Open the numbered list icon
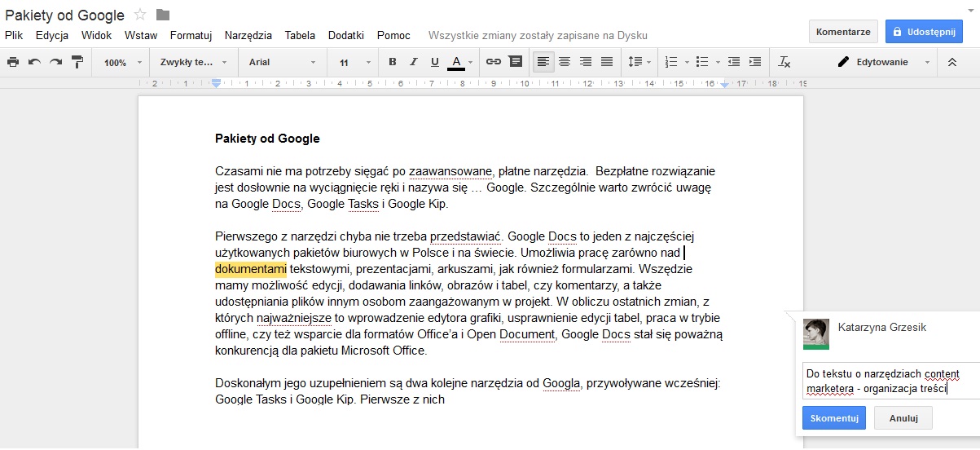Image resolution: width=980 pixels, height=450 pixels. pos(671,62)
